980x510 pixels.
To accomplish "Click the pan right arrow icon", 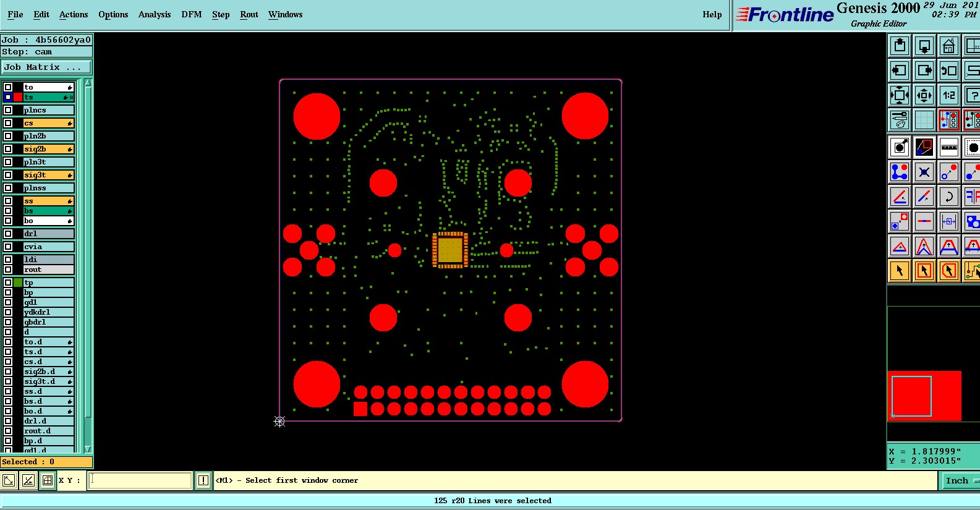I will coord(924,70).
